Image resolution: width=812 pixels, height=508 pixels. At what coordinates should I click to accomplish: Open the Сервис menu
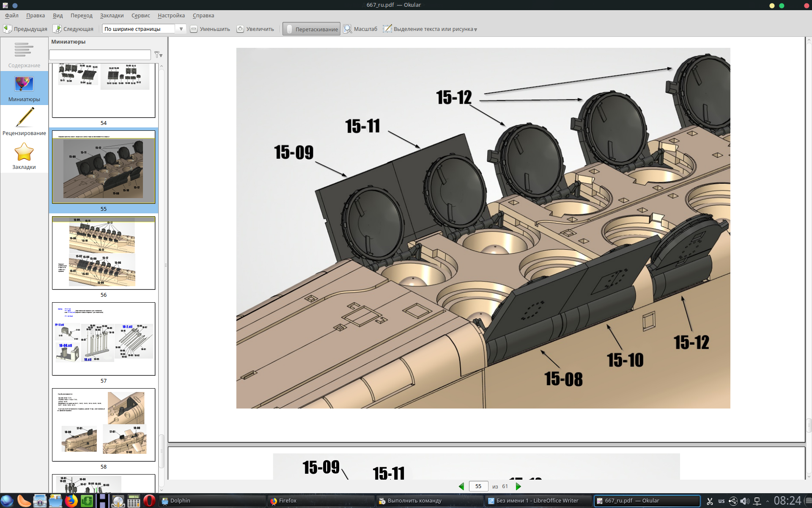pyautogui.click(x=141, y=15)
